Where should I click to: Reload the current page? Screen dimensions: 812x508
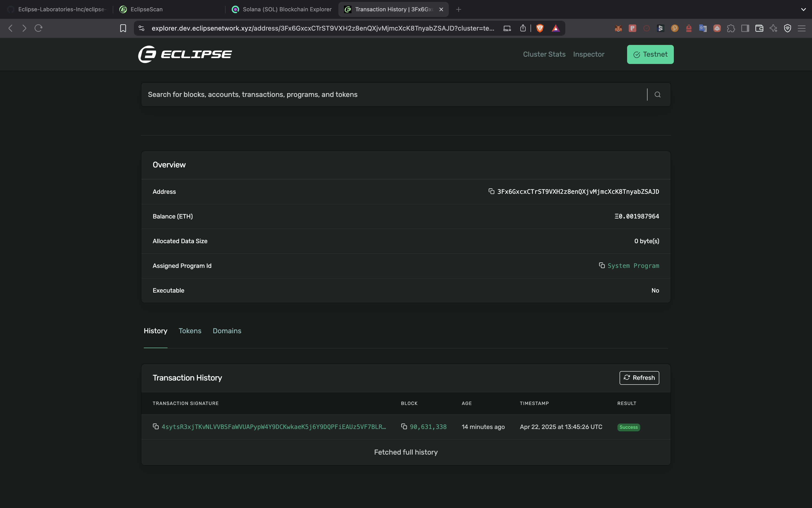38,28
